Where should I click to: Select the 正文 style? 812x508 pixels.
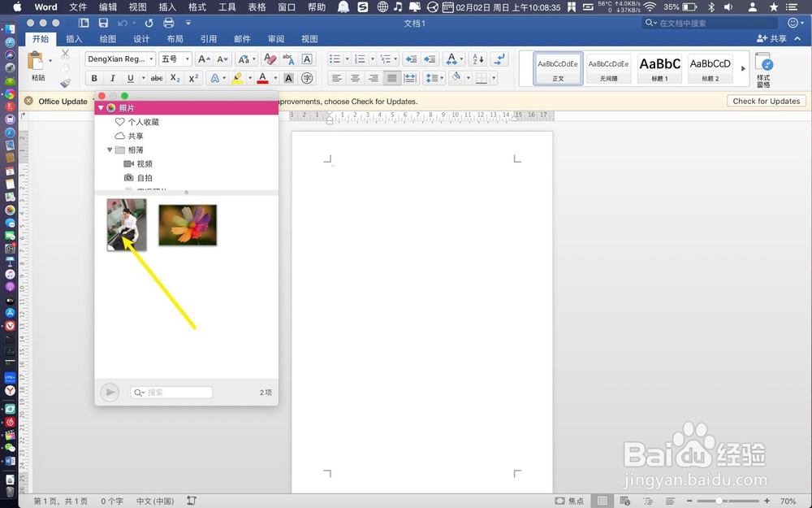558,68
